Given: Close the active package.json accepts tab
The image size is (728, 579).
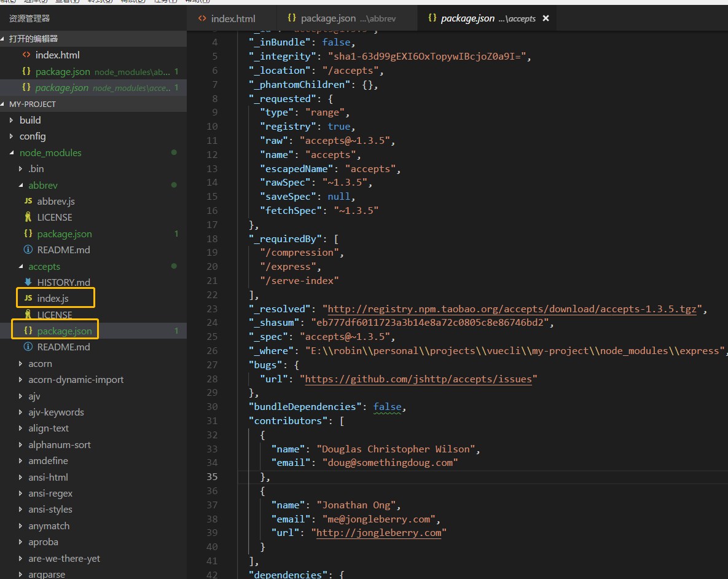Looking at the screenshot, I should (546, 18).
